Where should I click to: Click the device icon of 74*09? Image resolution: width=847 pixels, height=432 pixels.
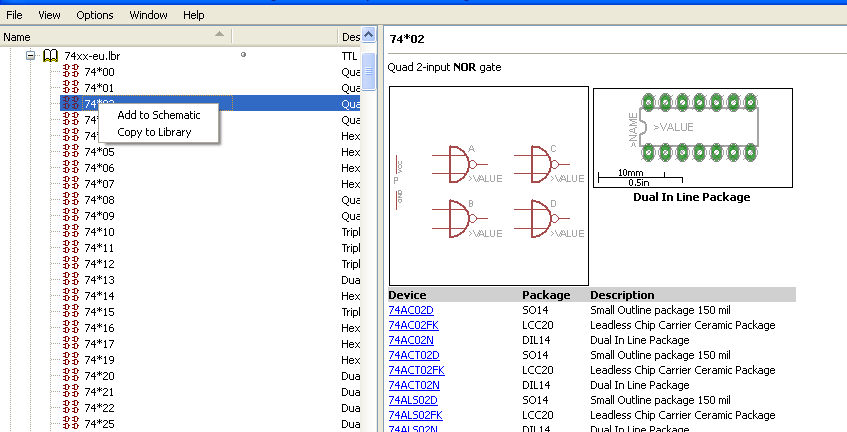[x=71, y=215]
